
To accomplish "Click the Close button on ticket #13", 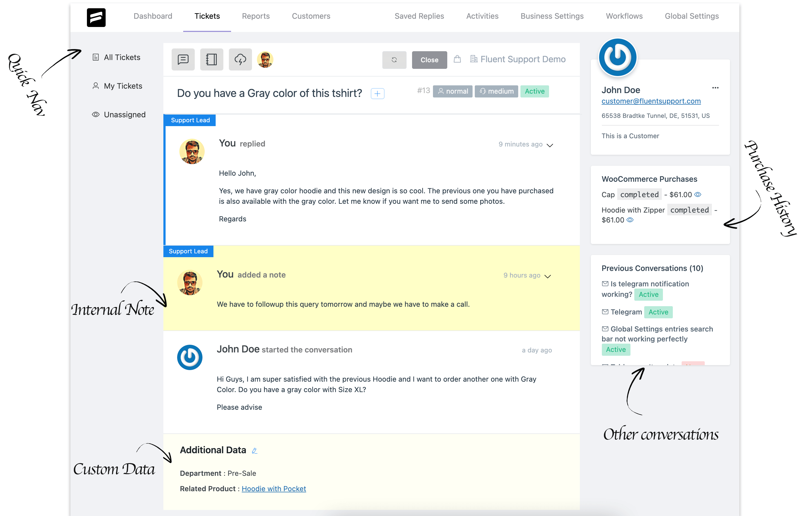I will (x=430, y=59).
